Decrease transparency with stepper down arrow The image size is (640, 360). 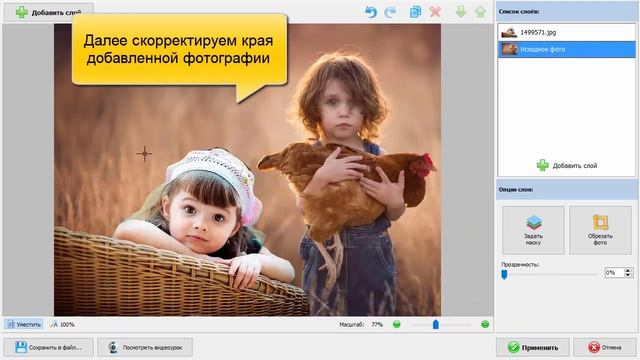pos(628,276)
